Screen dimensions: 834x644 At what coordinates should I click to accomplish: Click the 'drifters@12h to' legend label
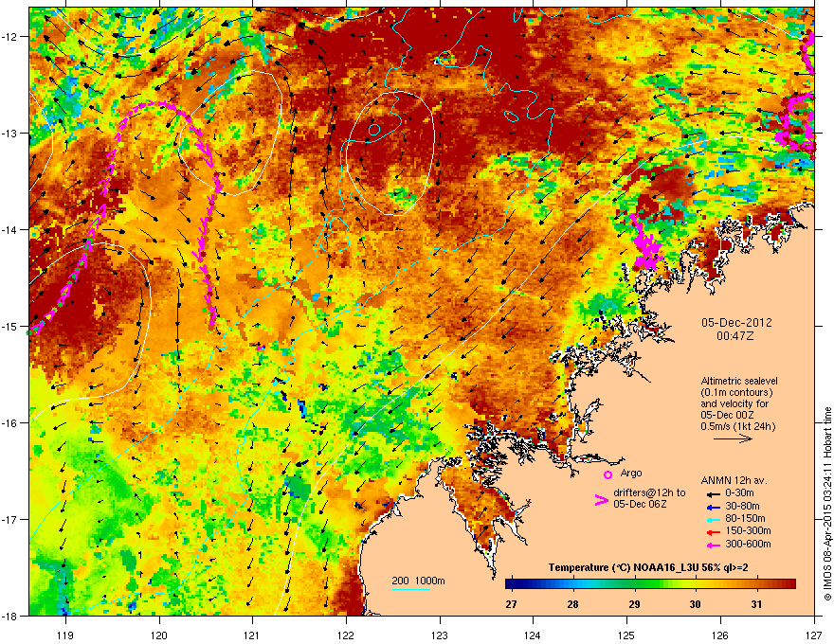point(649,493)
